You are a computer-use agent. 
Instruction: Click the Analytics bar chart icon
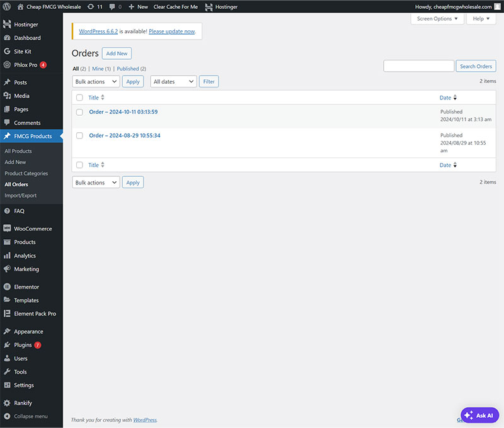[7, 256]
